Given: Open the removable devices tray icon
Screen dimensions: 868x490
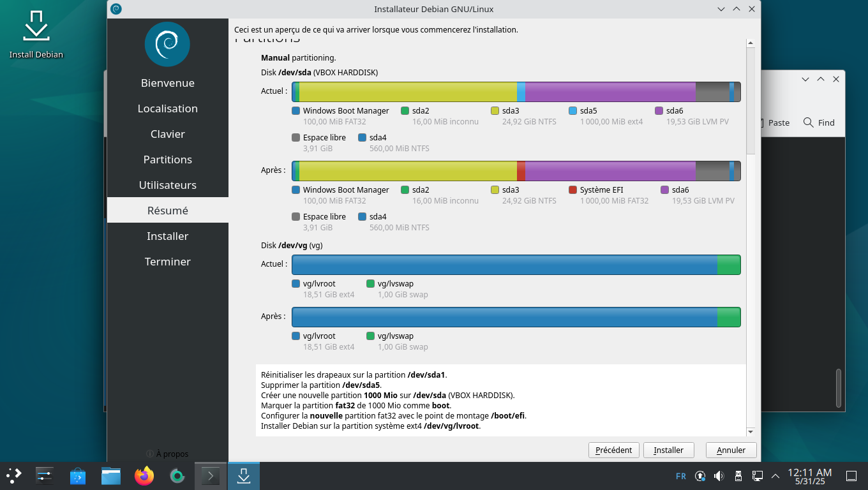Looking at the screenshot, I should pos(738,476).
